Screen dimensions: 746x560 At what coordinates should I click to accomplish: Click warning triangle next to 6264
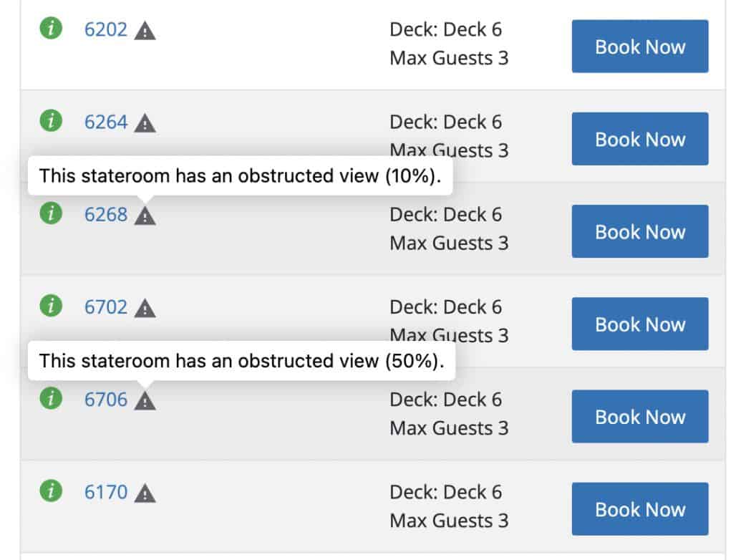coord(145,123)
